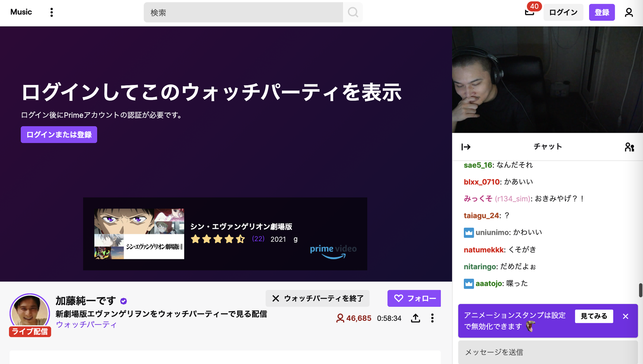This screenshot has width=643, height=364.
Task: Click the purple 登録 button
Action: [x=602, y=12]
